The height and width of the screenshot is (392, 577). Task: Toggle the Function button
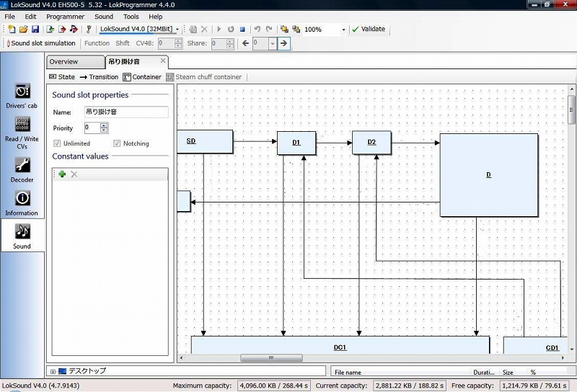pyautogui.click(x=97, y=43)
